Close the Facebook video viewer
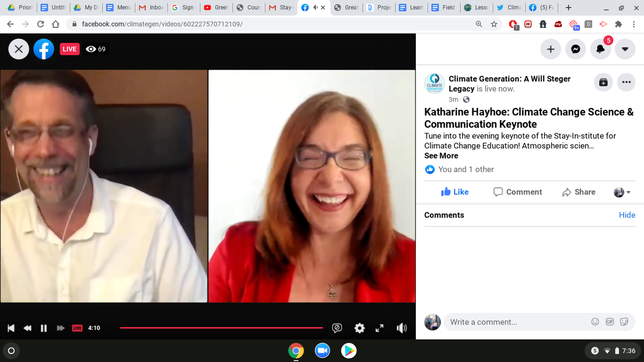The width and height of the screenshot is (644, 362). (x=18, y=49)
